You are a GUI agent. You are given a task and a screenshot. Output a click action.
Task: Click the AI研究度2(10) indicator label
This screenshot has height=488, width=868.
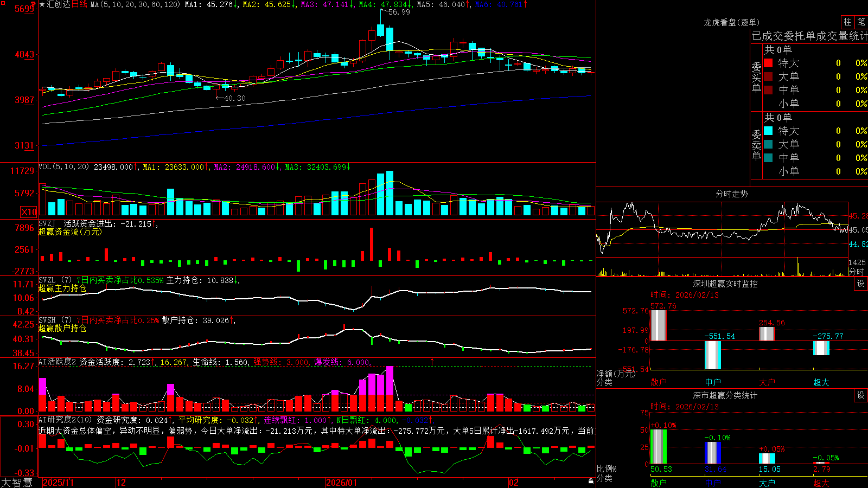coord(65,420)
